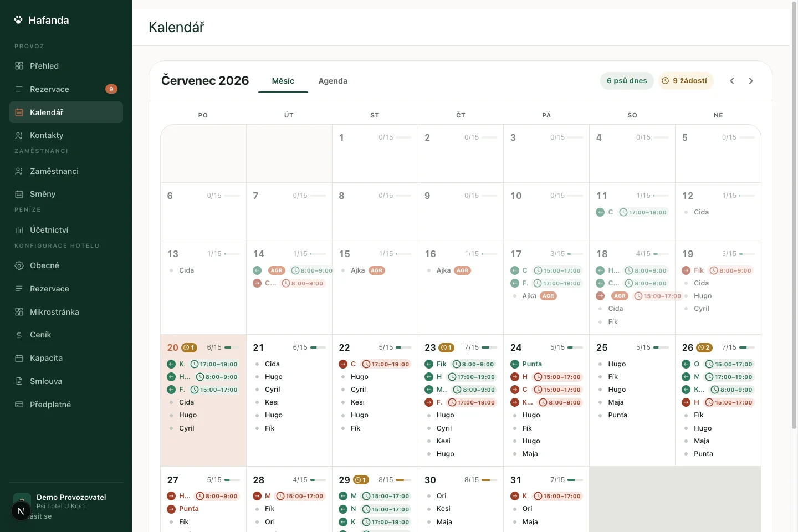Open the 9 žádostí pill
798x532 pixels.
[686, 81]
